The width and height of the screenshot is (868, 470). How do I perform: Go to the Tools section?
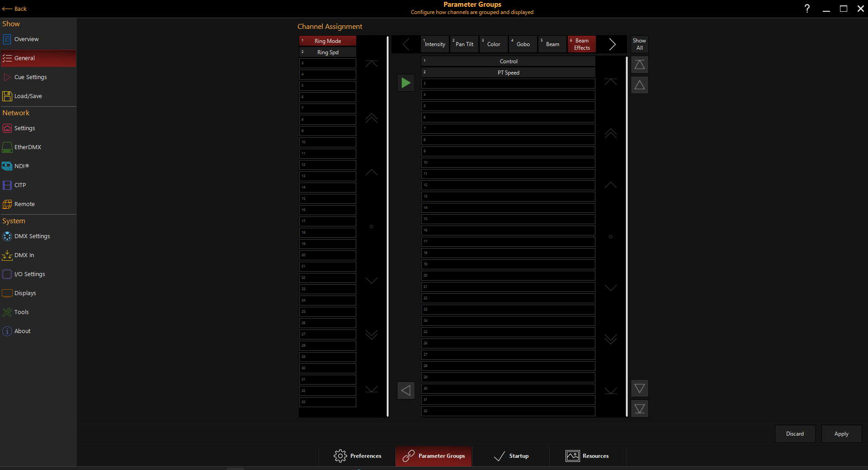pos(21,312)
